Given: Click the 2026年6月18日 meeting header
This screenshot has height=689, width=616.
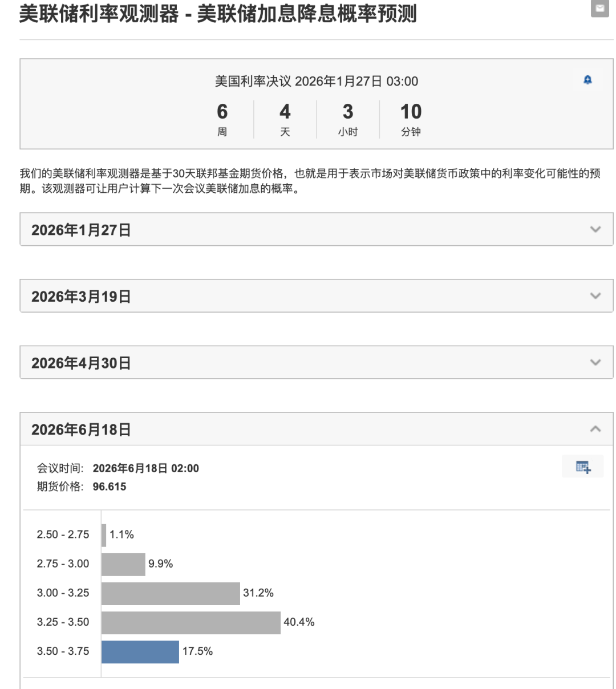Looking at the screenshot, I should click(x=81, y=429).
